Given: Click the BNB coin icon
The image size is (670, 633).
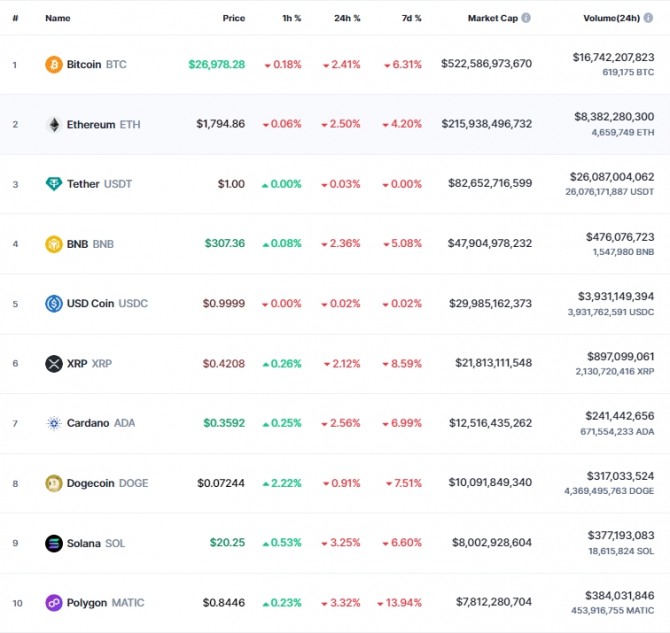Looking at the screenshot, I should pyautogui.click(x=54, y=244).
